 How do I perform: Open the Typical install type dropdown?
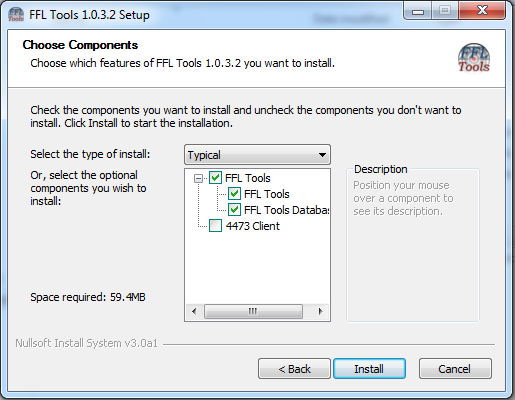coord(257,155)
